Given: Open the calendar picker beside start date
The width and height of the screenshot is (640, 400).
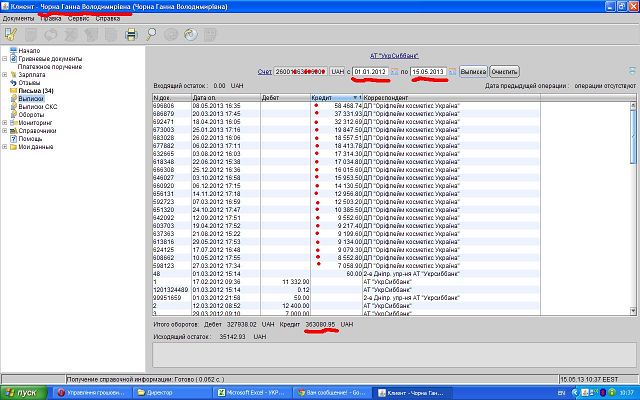Looking at the screenshot, I should click(x=394, y=72).
